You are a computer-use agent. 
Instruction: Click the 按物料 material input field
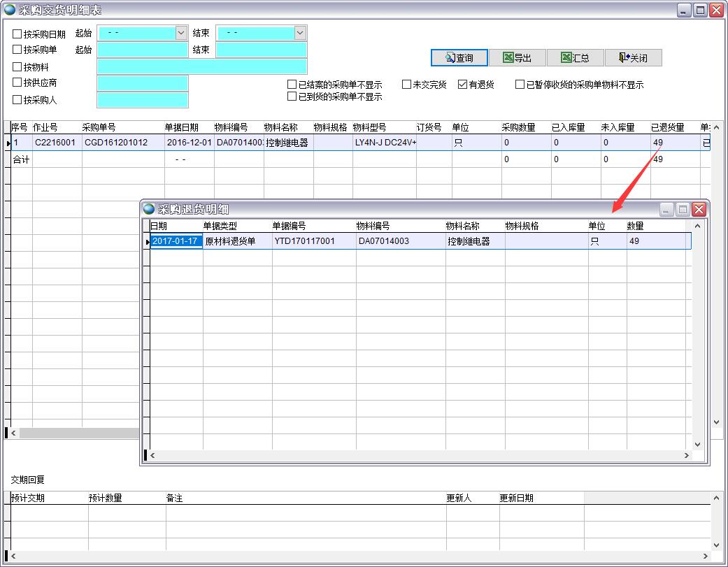[x=201, y=66]
